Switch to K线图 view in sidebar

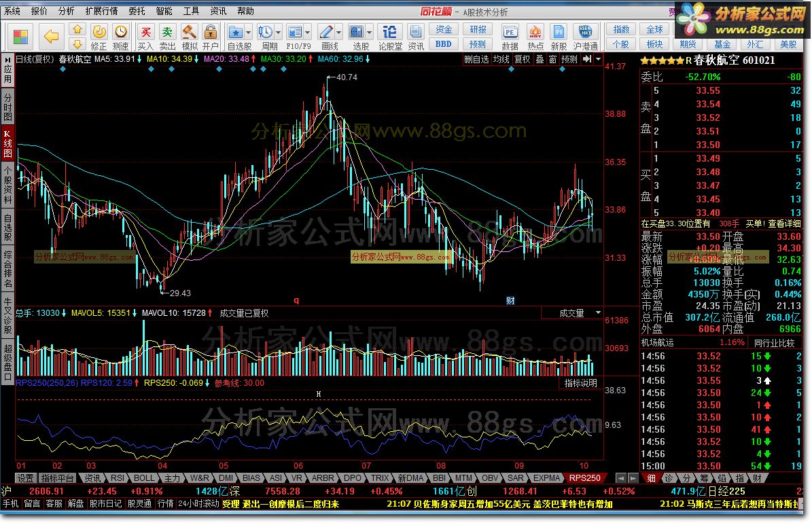point(7,143)
